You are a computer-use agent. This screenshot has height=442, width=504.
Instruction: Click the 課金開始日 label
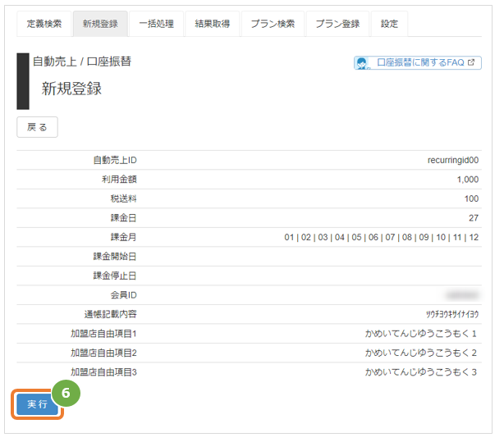click(115, 257)
